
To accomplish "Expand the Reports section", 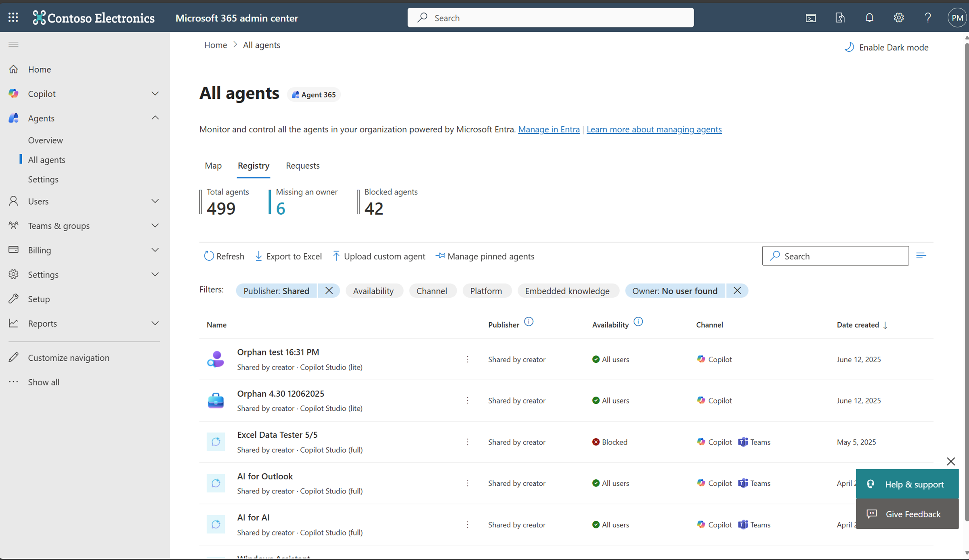I will pyautogui.click(x=155, y=323).
